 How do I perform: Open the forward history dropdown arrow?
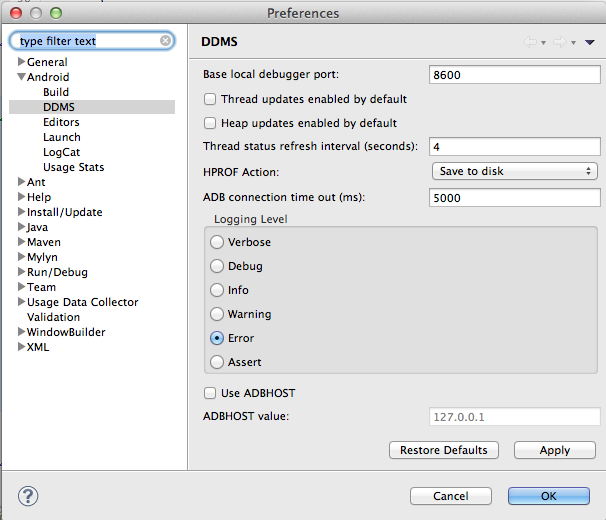click(x=574, y=43)
